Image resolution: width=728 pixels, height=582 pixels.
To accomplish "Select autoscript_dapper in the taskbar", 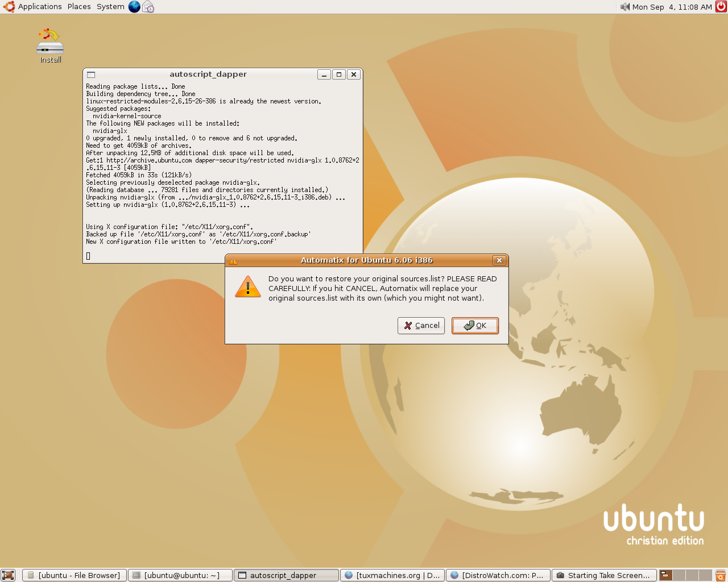I will (286, 575).
